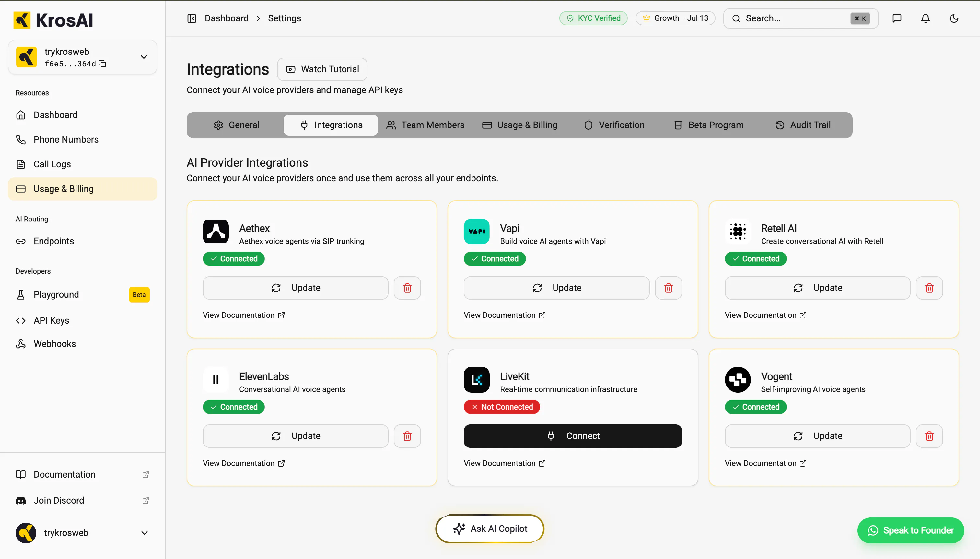Click the Dashboard breadcrumb
This screenshot has width=980, height=559.
[x=227, y=18]
